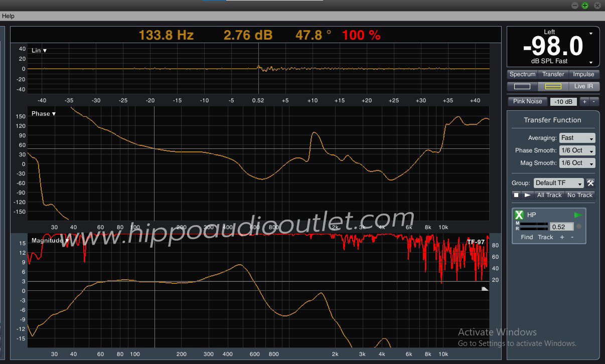The width and height of the screenshot is (605, 364).
Task: Toggle the green X on HP measurement
Action: coord(519,215)
